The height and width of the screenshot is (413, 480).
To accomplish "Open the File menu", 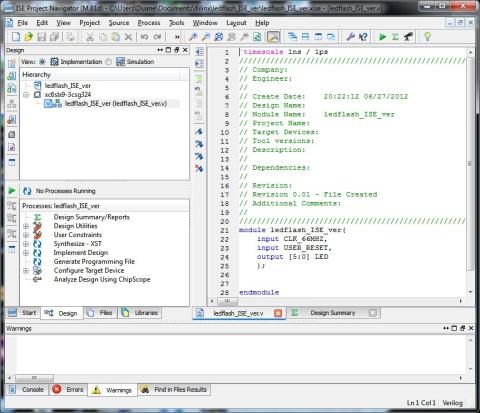I will coord(22,23).
